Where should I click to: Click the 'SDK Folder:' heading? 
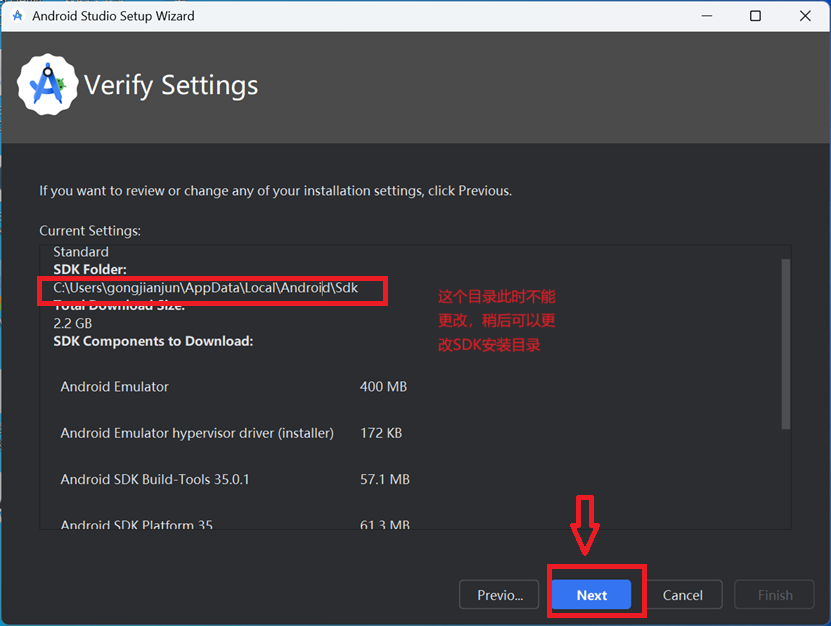[x=90, y=269]
